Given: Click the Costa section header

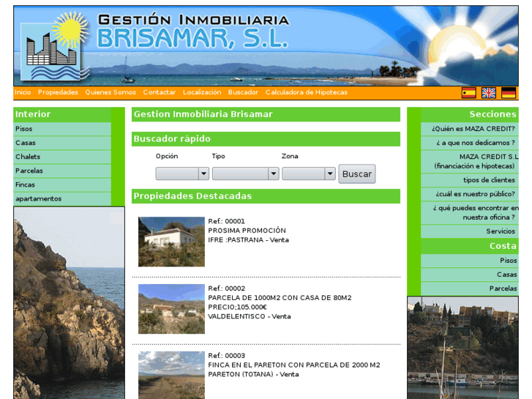Looking at the screenshot, I should [x=470, y=246].
